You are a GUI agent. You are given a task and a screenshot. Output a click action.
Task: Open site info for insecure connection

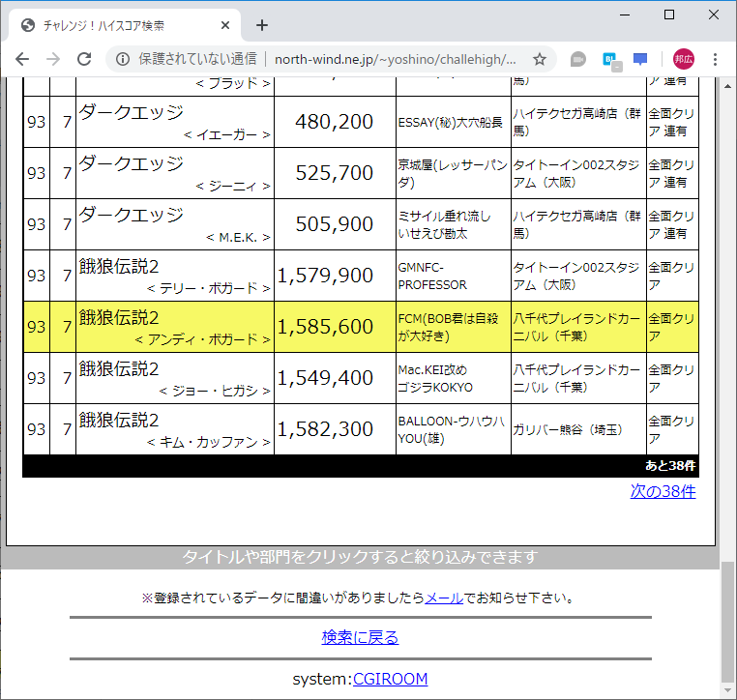[123, 59]
